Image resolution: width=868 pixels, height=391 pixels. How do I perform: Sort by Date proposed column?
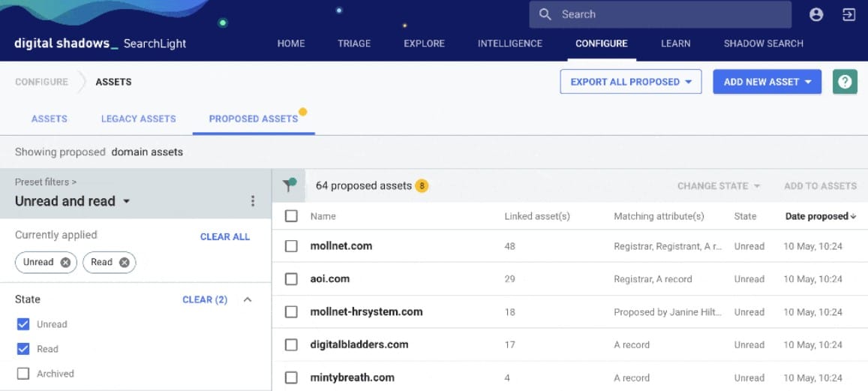[x=821, y=216]
